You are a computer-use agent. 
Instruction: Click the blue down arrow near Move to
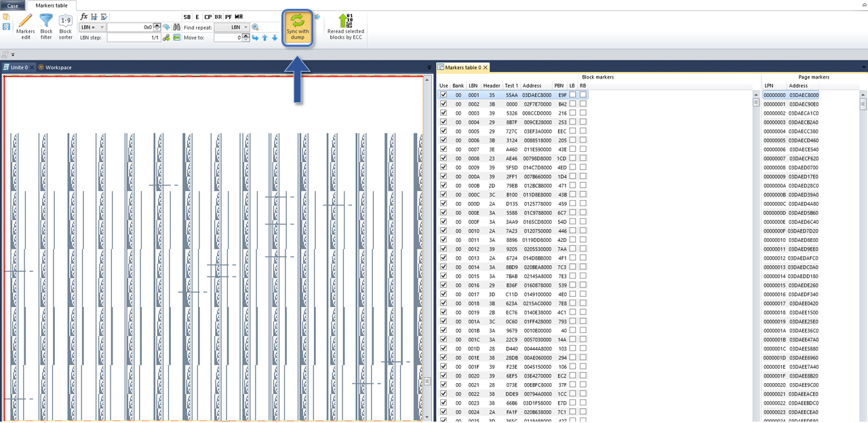pyautogui.click(x=275, y=38)
